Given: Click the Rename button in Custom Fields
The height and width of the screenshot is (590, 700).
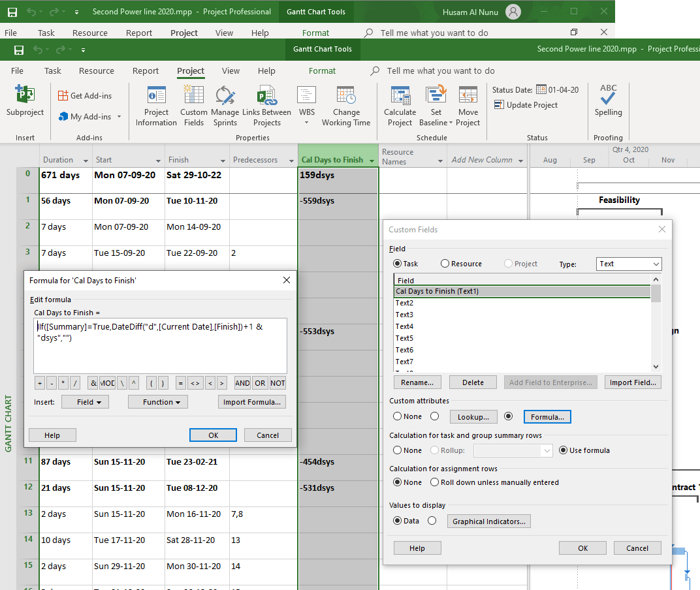Looking at the screenshot, I should [x=417, y=382].
